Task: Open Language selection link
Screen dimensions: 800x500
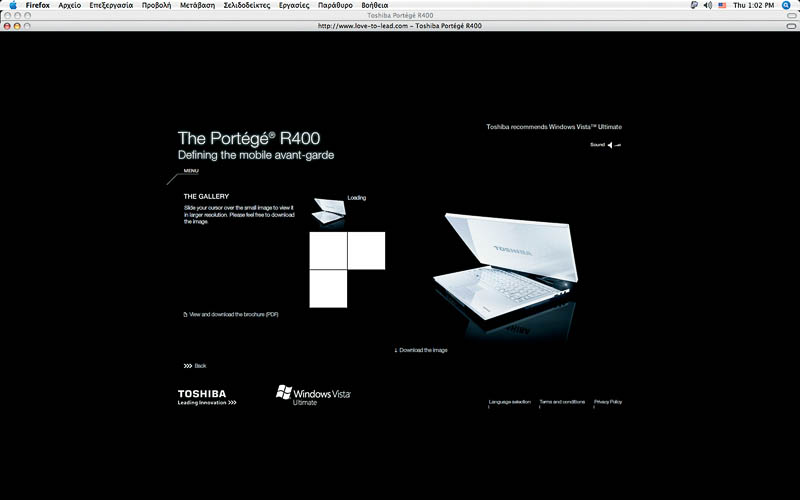Action: (510, 402)
